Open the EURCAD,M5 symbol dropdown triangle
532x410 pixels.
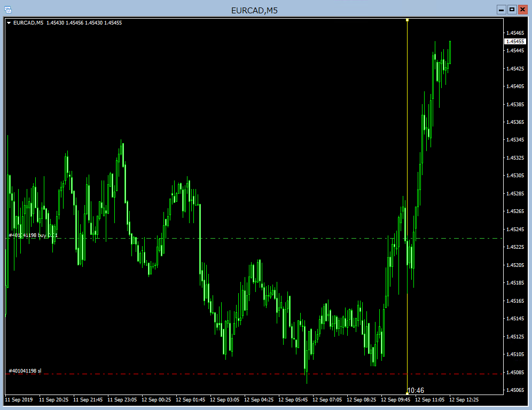tap(9, 23)
